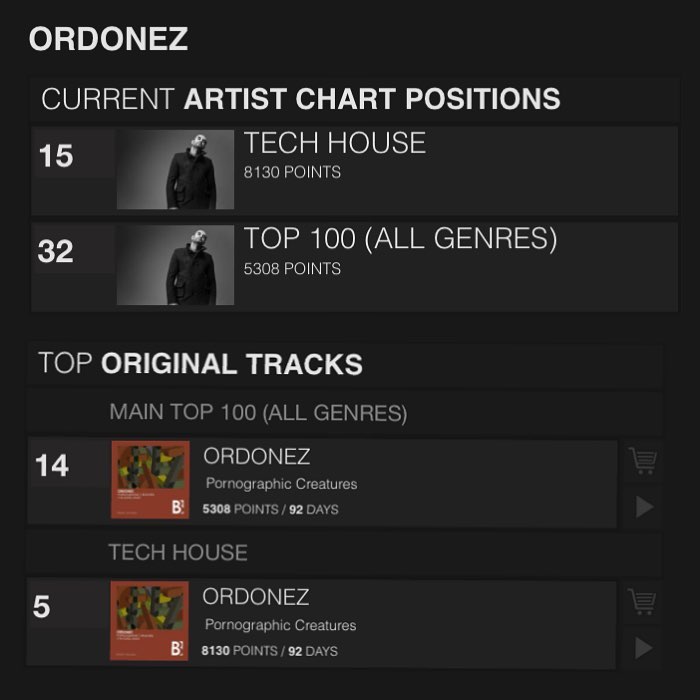Click ORDONEZ artist name on track ranked 5
Screen dimensions: 700x700
[256, 597]
